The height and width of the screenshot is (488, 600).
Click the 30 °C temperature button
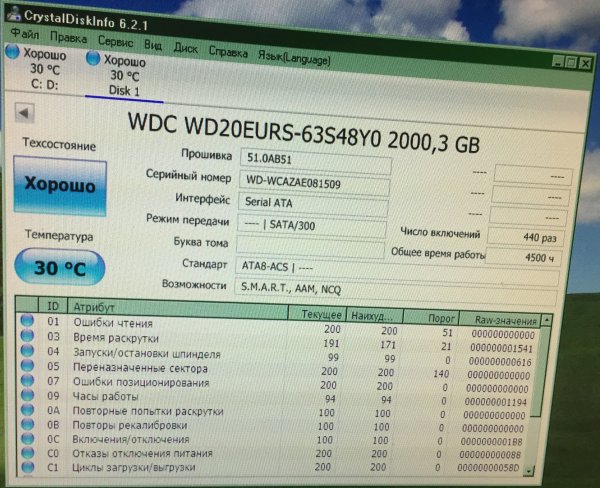pyautogui.click(x=61, y=268)
